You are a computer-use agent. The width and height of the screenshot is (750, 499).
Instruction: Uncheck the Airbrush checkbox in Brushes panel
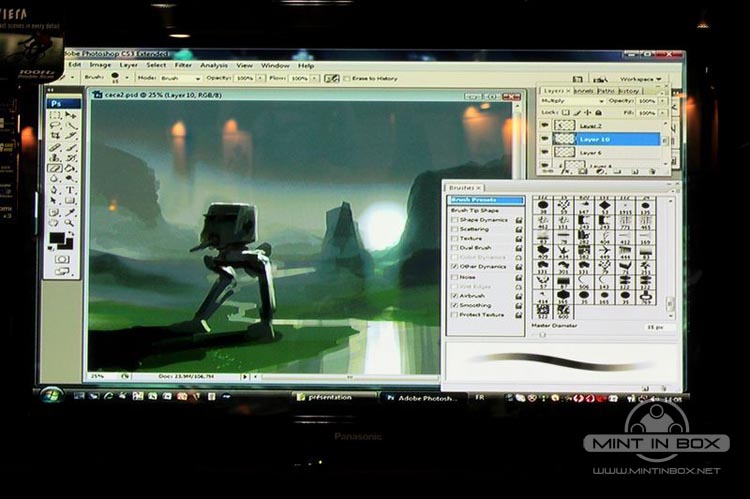454,296
